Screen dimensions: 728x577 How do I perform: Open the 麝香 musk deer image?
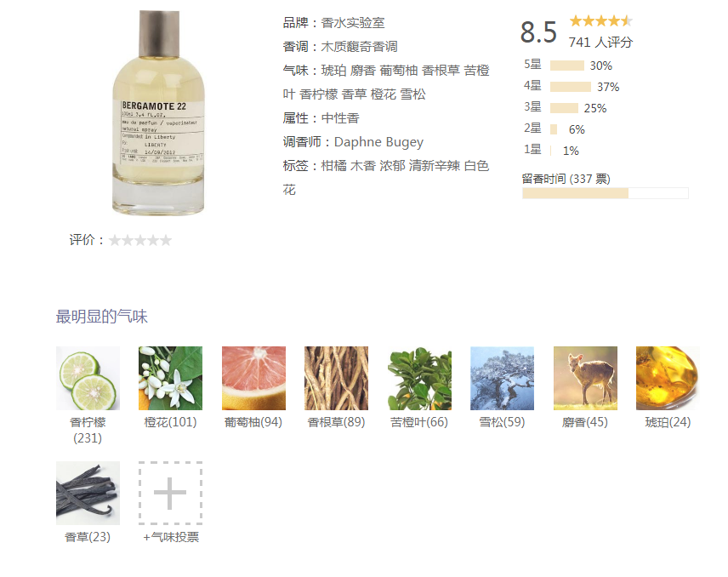pyautogui.click(x=585, y=378)
